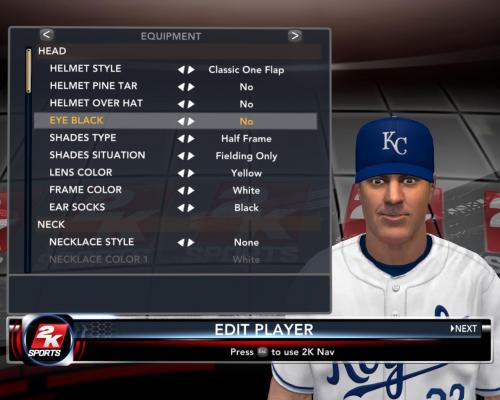Toggle Helmet Pine Tar right arrow
Viewport: 500px width, 400px height.
coord(191,87)
